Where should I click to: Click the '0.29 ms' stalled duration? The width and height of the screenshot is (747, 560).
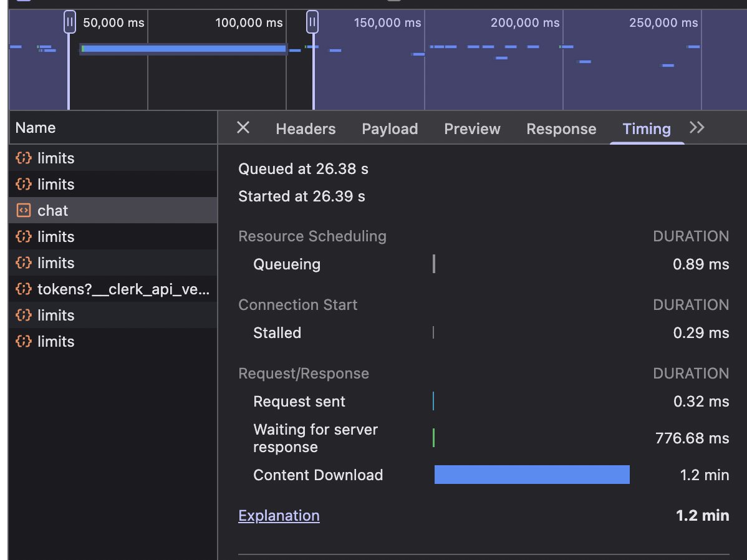701,332
